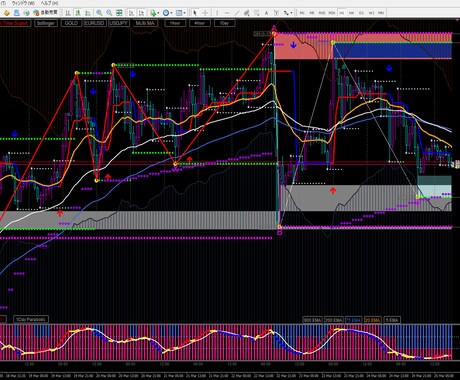Select the text A tool
This screenshot has height=380, width=460.
(x=266, y=13)
